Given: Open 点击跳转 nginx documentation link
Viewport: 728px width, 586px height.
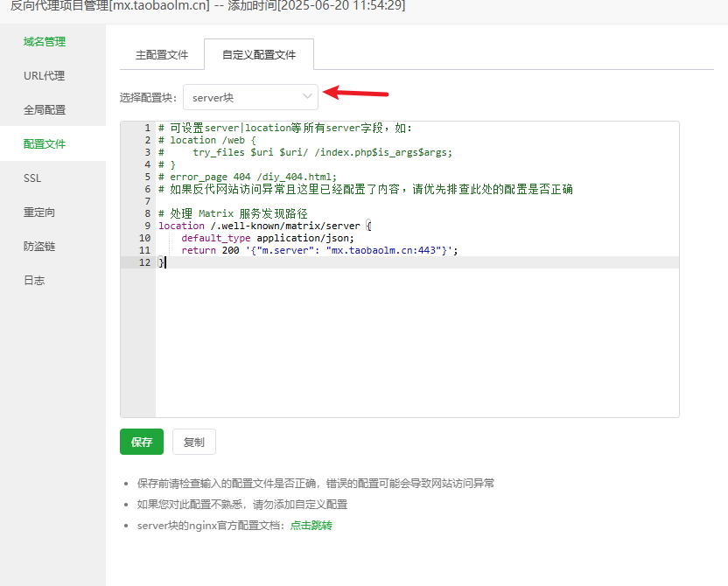Looking at the screenshot, I should (x=311, y=525).
